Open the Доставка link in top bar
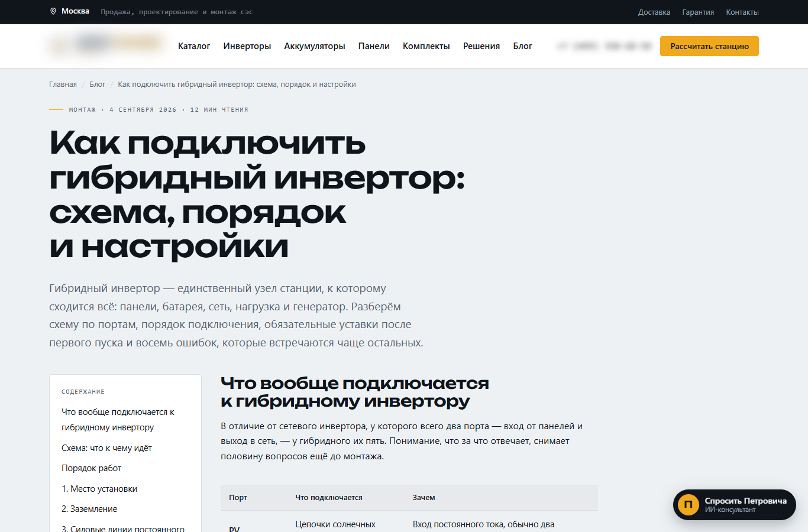Viewport: 808px width, 532px height. click(x=654, y=12)
